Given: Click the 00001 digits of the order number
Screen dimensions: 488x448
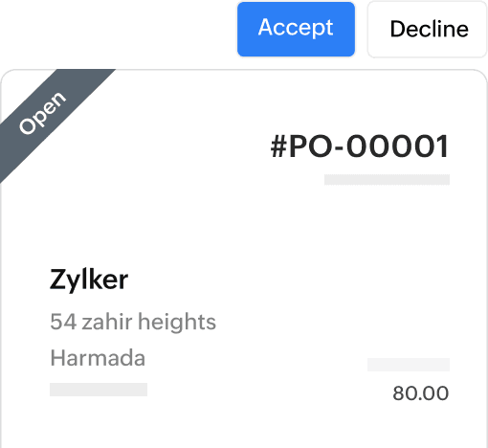Looking at the screenshot, I should 398,146.
